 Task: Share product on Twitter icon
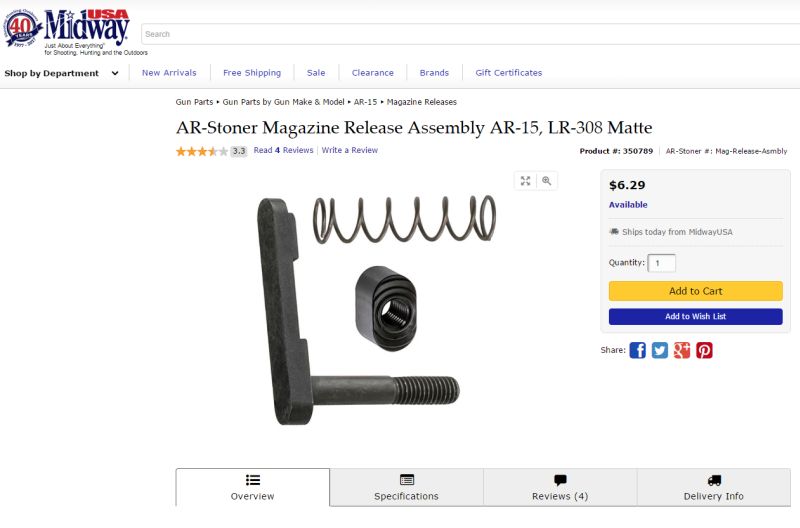[660, 350]
